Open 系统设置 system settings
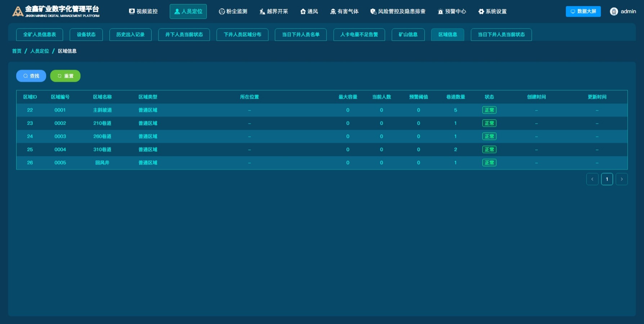Viewport: 644px width, 324px height. point(492,12)
